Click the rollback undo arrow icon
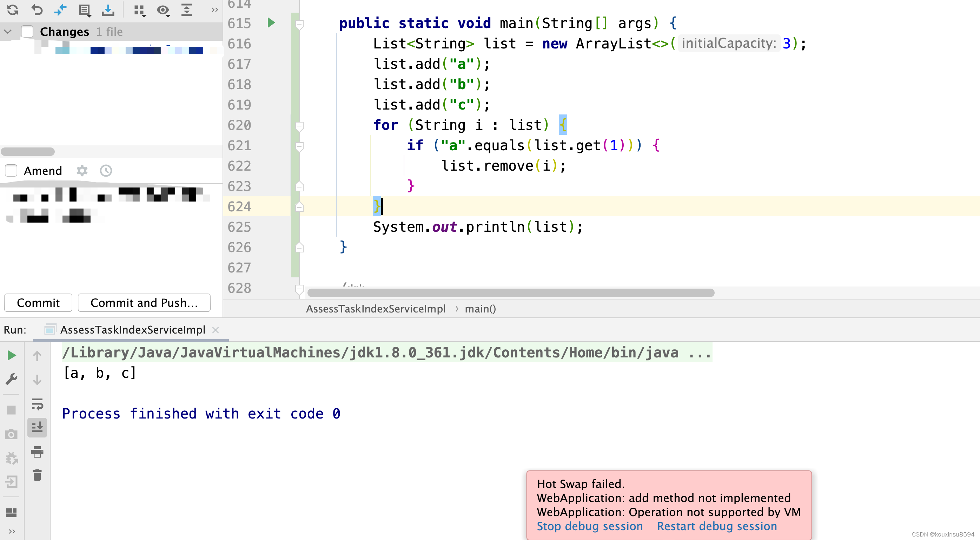Image resolution: width=980 pixels, height=540 pixels. point(37,10)
